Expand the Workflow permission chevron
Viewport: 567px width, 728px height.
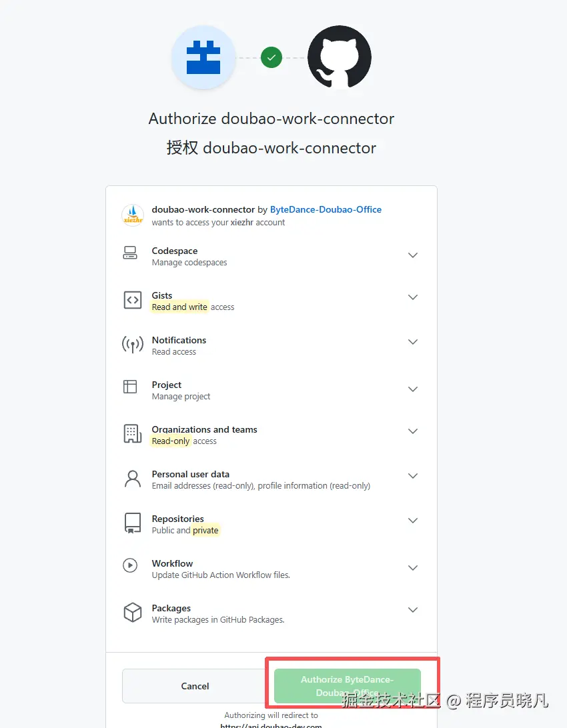[x=412, y=567]
